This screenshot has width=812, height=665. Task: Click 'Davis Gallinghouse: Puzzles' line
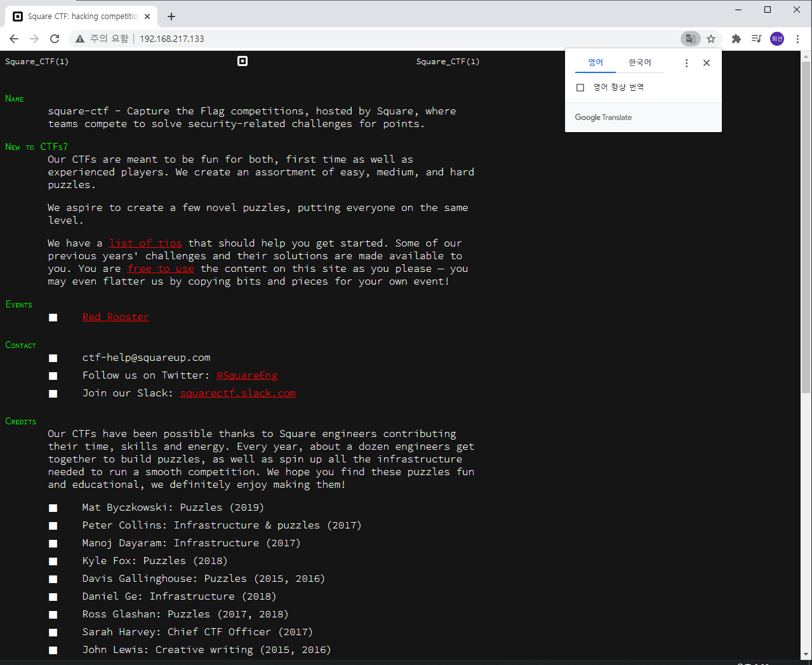click(x=204, y=579)
